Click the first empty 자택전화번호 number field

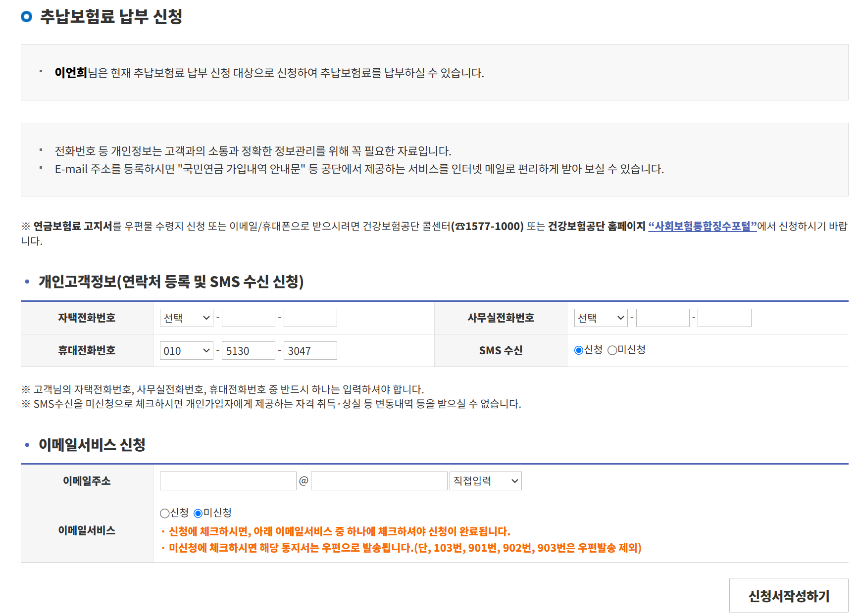click(x=248, y=318)
